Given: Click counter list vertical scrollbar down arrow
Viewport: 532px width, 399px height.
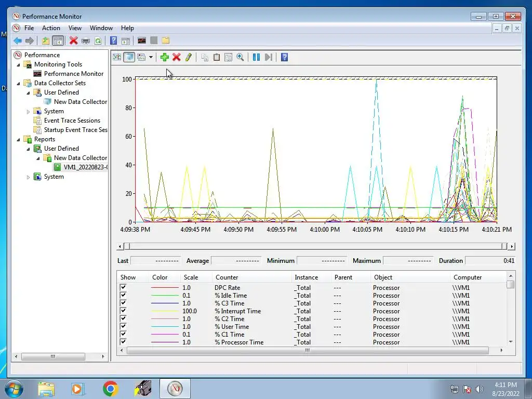Looking at the screenshot, I should click(511, 342).
